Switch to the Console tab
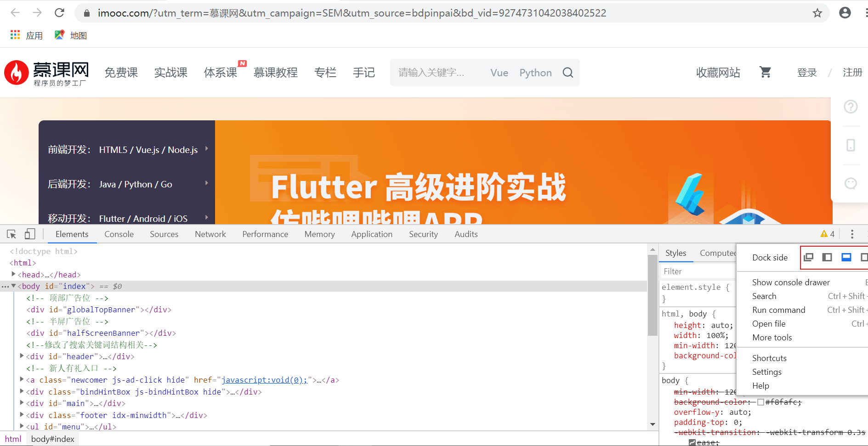This screenshot has width=868, height=446. pos(119,234)
